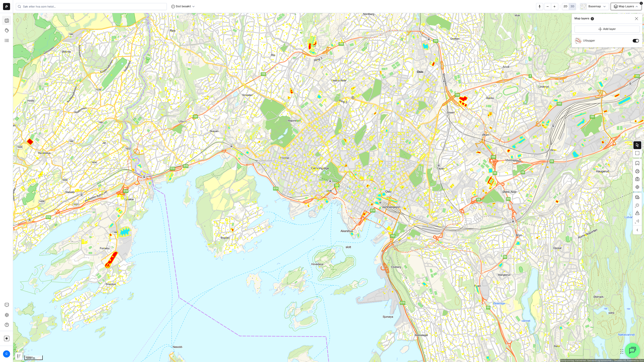Take a map screenshot with camera tool
644x362 pixels.
coord(637,179)
